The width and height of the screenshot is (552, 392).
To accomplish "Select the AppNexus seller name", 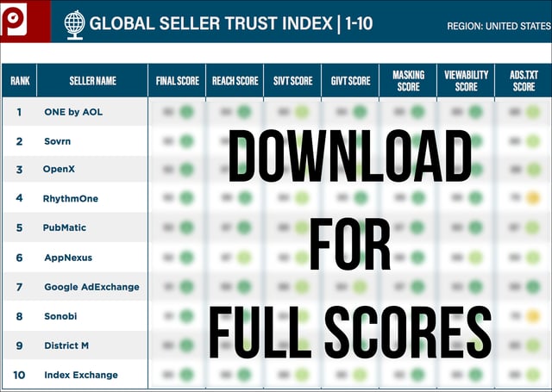I will [x=68, y=258].
